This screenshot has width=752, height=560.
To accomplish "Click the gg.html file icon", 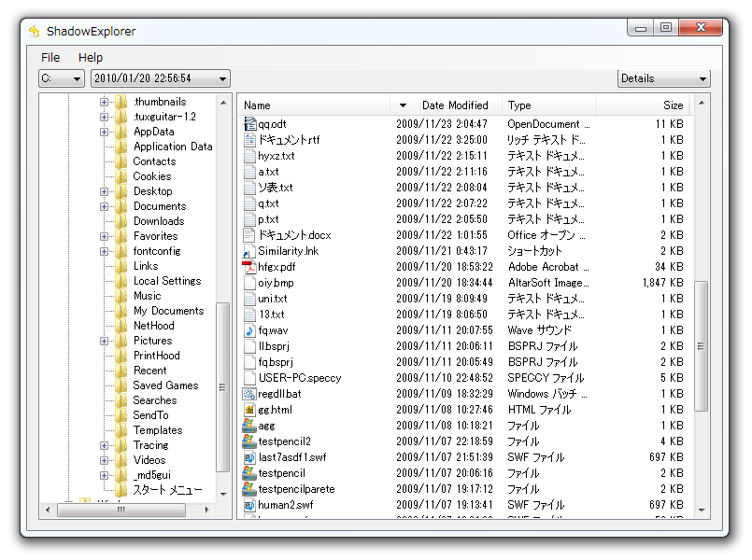I will click(249, 410).
